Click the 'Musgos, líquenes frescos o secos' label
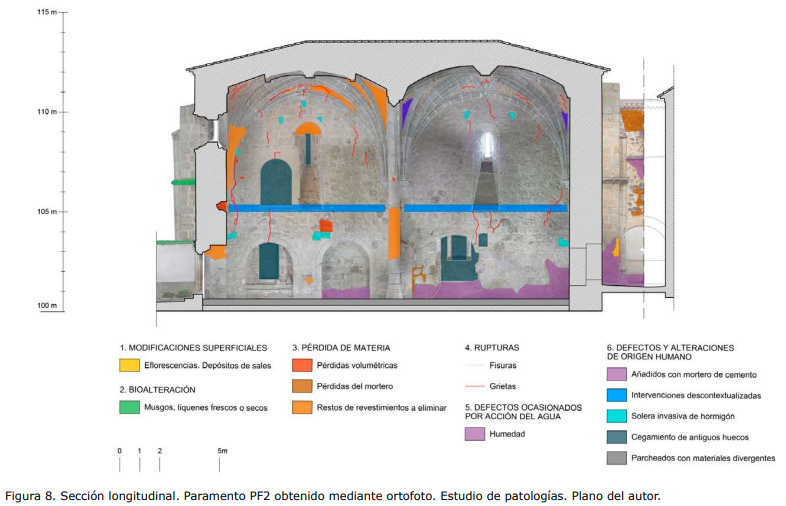786x506 pixels. pyautogui.click(x=206, y=408)
